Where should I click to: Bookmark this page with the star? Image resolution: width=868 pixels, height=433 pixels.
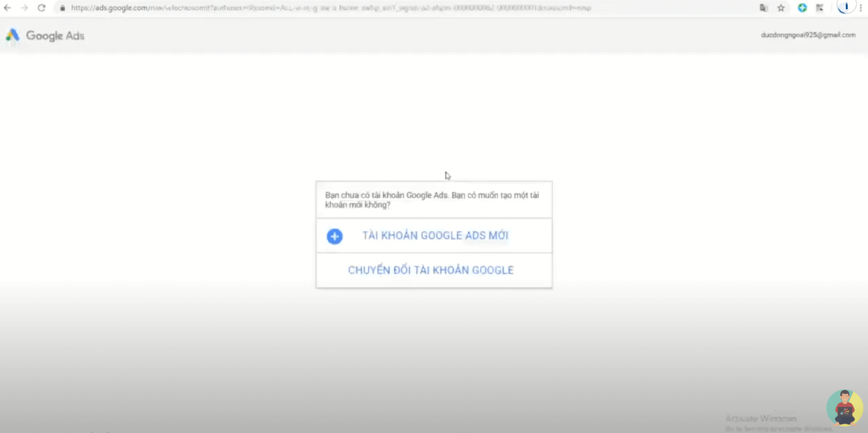[781, 8]
